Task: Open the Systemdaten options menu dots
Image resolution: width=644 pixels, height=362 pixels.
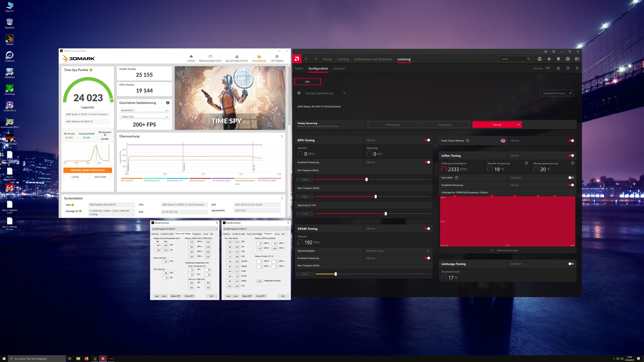Action: pos(282,198)
